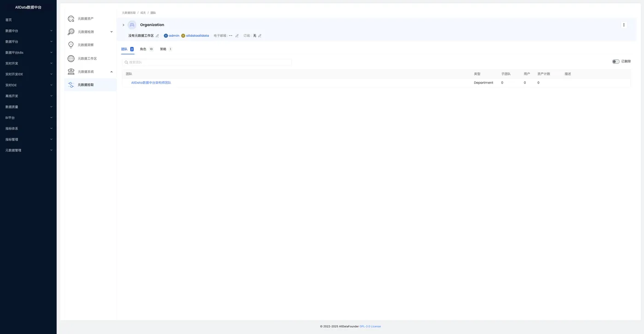Collapse the 元数据系统 submenu arrow
This screenshot has height=334, width=644.
point(111,72)
